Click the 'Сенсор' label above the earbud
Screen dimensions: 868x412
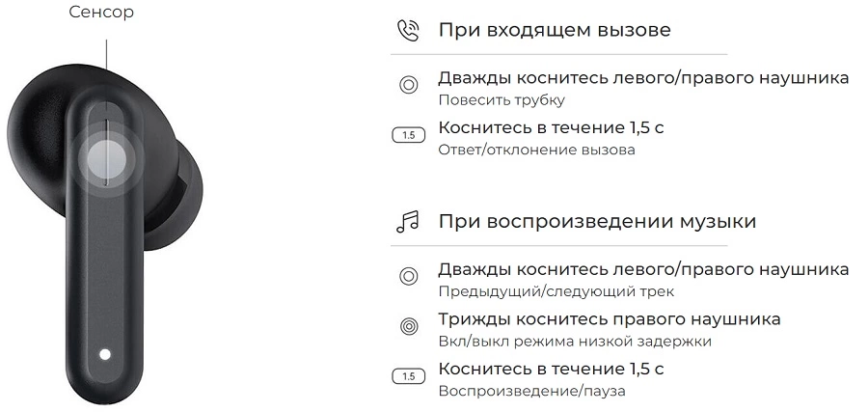click(x=101, y=12)
